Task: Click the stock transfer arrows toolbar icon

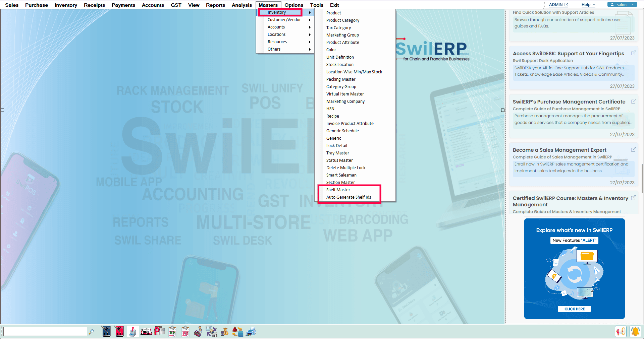Action: (212, 331)
